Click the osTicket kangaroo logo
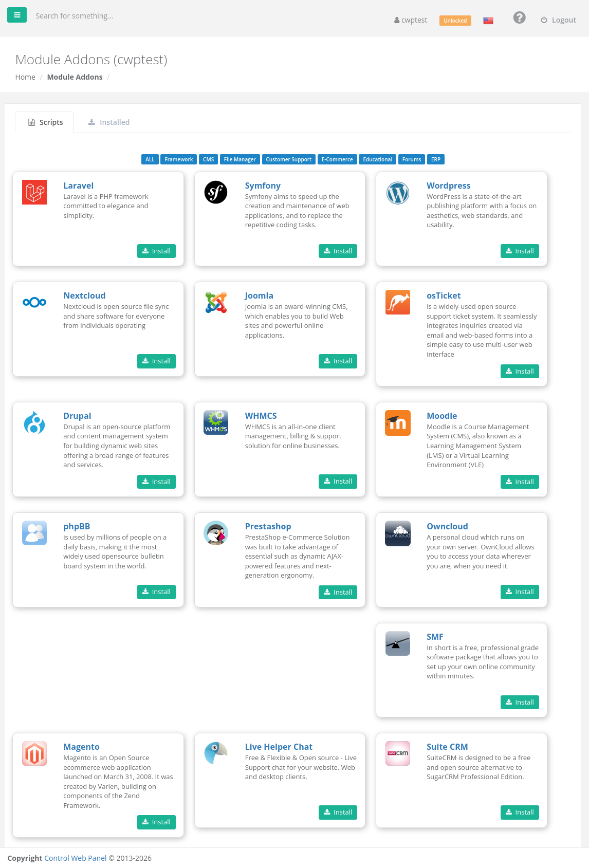Image resolution: width=589 pixels, height=868 pixels. 398,302
